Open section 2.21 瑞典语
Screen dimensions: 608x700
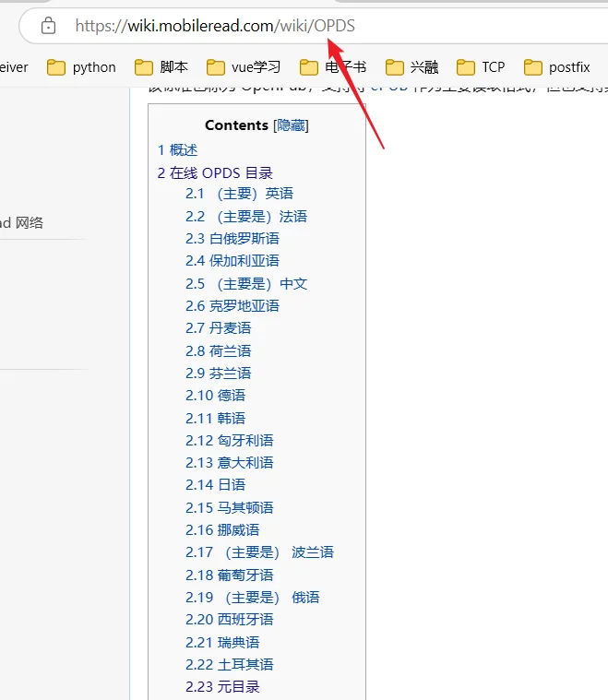coord(222,643)
